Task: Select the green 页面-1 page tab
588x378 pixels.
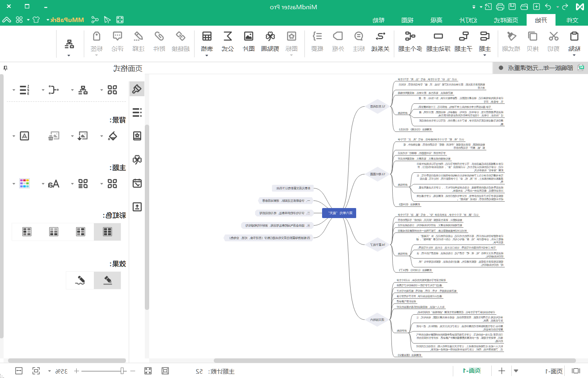Action: [x=472, y=371]
